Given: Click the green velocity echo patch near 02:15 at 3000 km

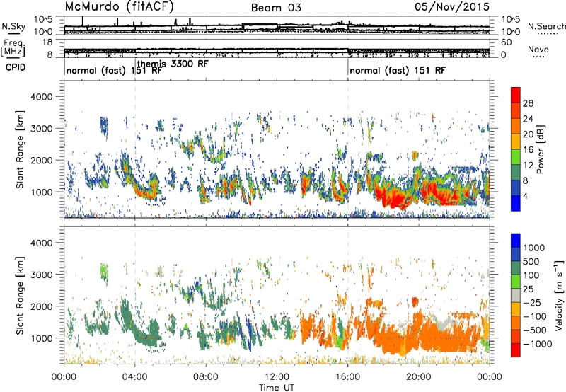Looking at the screenshot, I should click(x=104, y=272).
